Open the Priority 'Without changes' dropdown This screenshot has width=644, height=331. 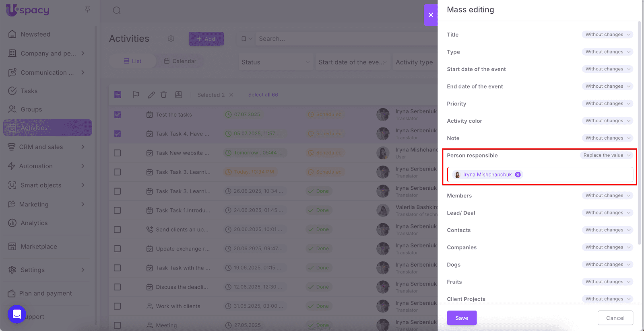(x=607, y=104)
